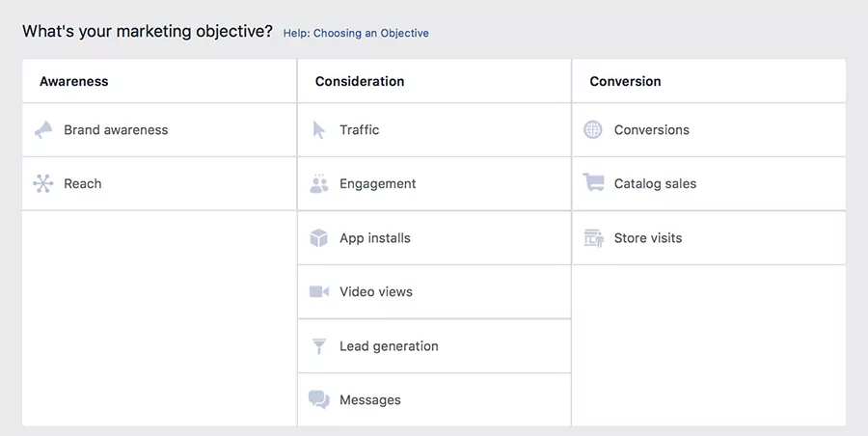Click the Lead generation funnel icon

[x=319, y=345]
